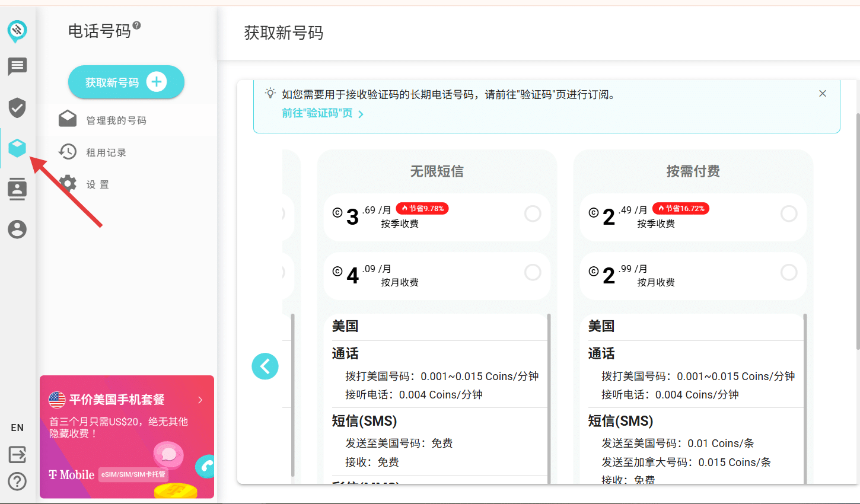Click the plus icon in 获取新号码 button
The width and height of the screenshot is (860, 504).
coord(157,82)
